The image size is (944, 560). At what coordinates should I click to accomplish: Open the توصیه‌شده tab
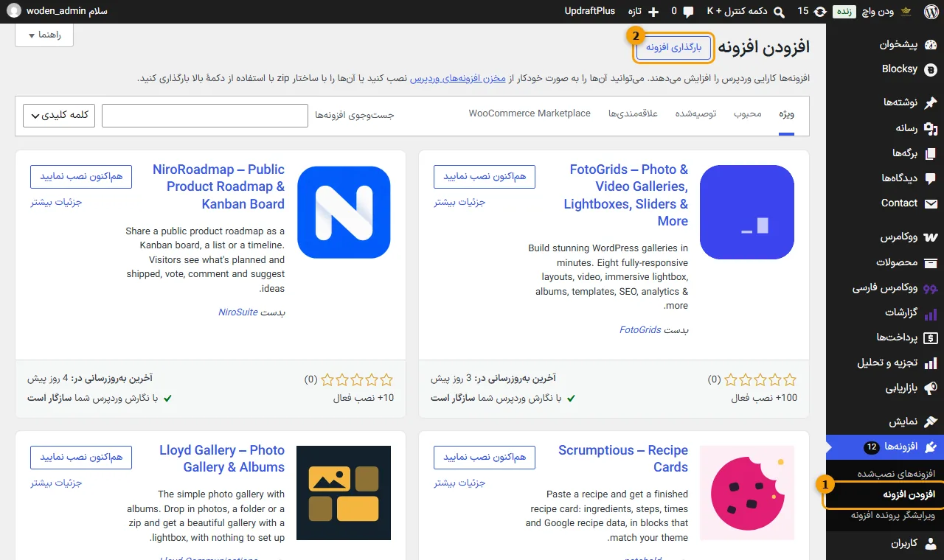696,113
